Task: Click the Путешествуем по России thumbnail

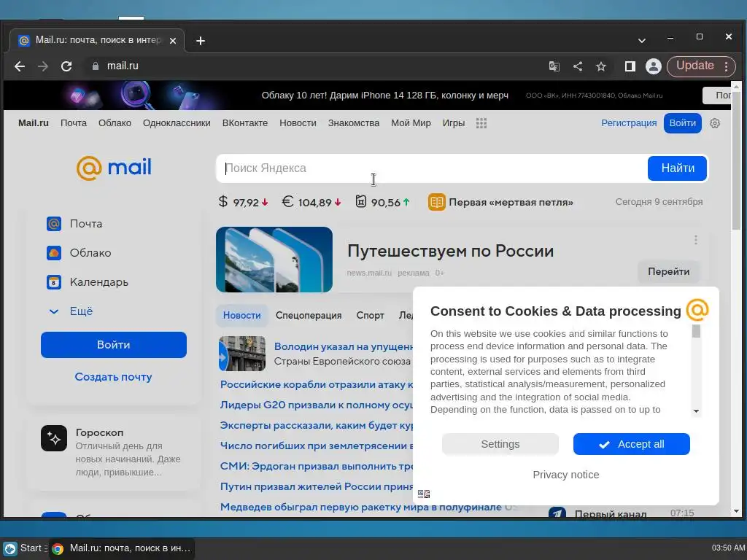Action: pyautogui.click(x=274, y=260)
